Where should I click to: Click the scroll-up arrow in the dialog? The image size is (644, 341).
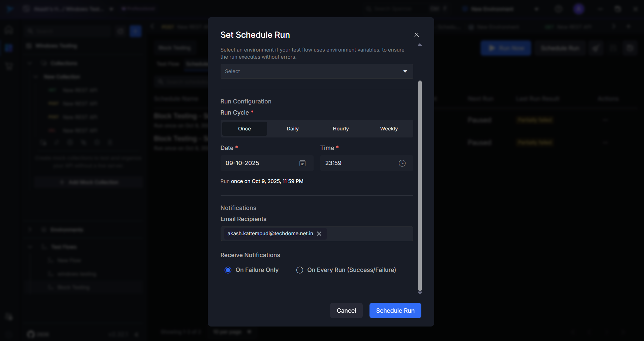pos(420,45)
